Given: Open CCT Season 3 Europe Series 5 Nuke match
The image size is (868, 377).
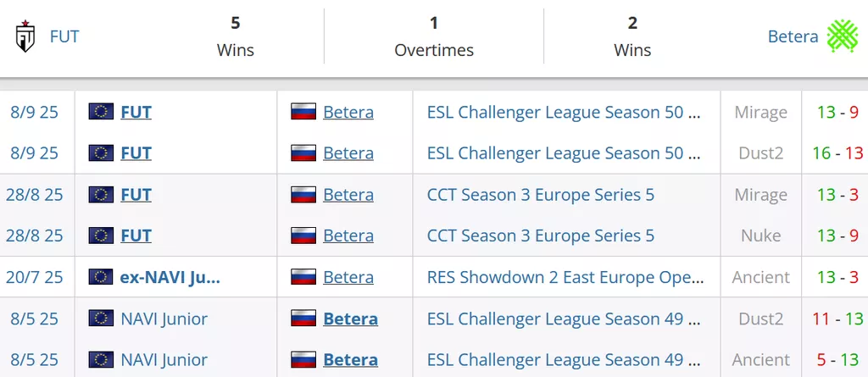Looking at the screenshot, I should (540, 236).
